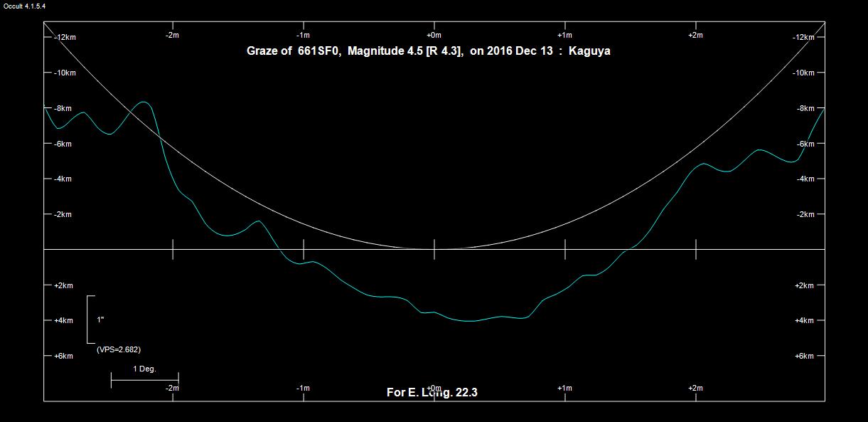
Task: Click the right axis +2km label
Action: 804,285
